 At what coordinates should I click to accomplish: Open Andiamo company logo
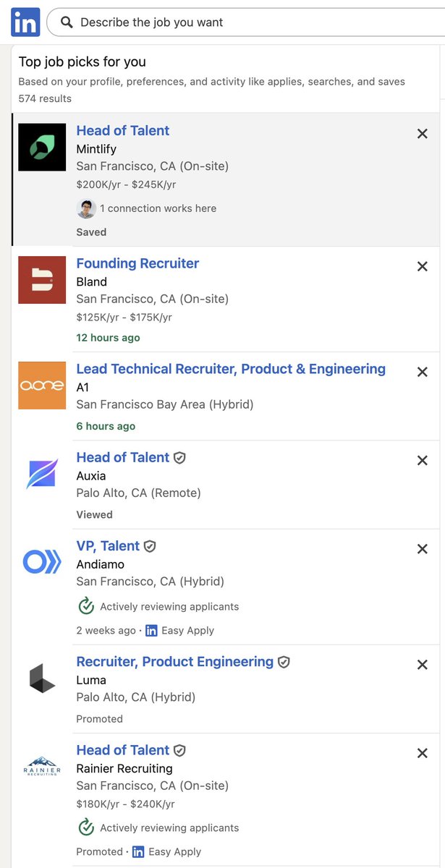click(42, 562)
